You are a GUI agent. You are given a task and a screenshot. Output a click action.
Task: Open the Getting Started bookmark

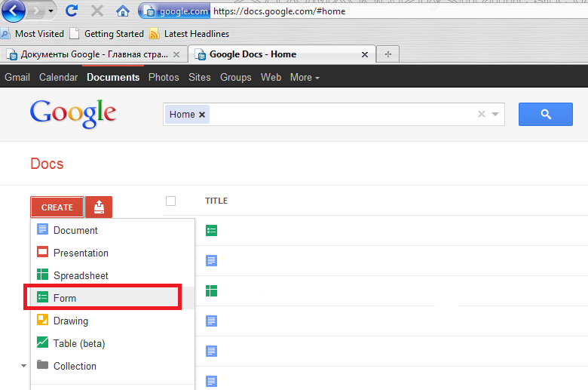pyautogui.click(x=107, y=34)
